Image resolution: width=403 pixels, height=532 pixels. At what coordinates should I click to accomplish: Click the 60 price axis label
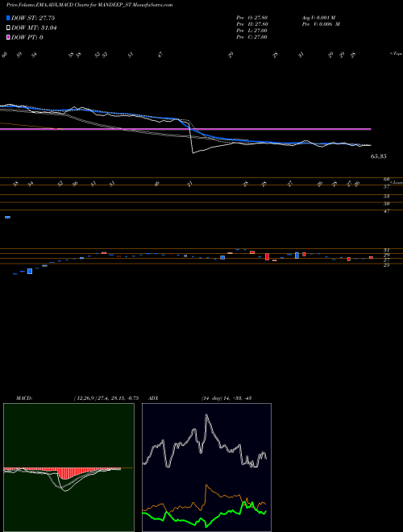[386, 179]
